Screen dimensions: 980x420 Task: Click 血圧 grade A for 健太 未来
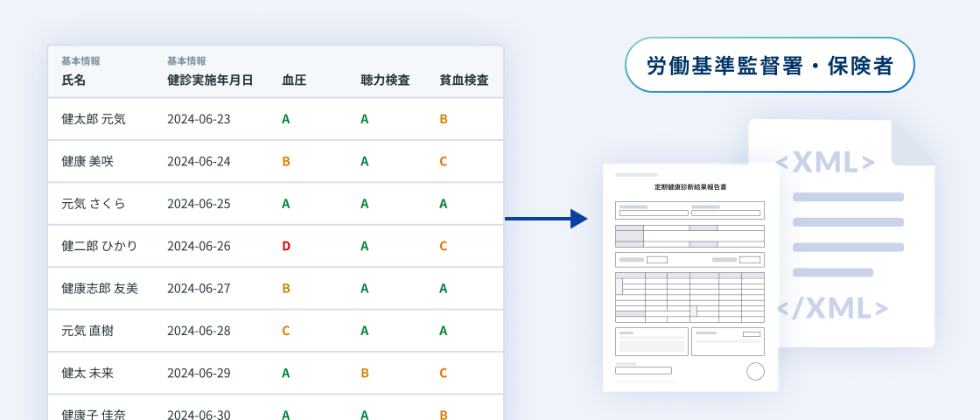pos(285,374)
